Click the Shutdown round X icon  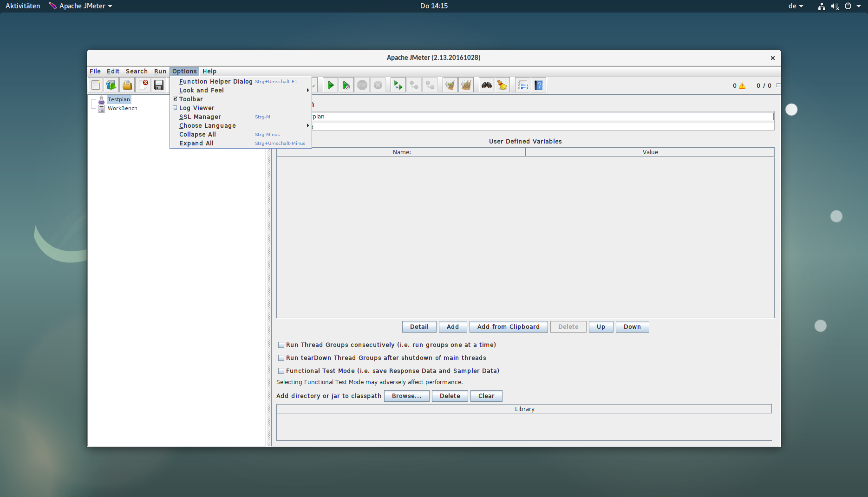click(378, 85)
